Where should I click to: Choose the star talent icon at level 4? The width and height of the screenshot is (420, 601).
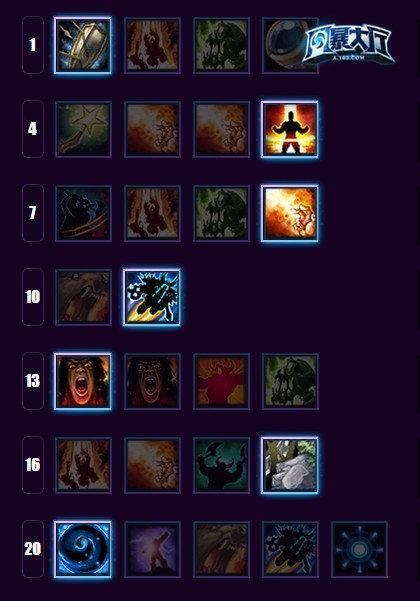[84, 130]
